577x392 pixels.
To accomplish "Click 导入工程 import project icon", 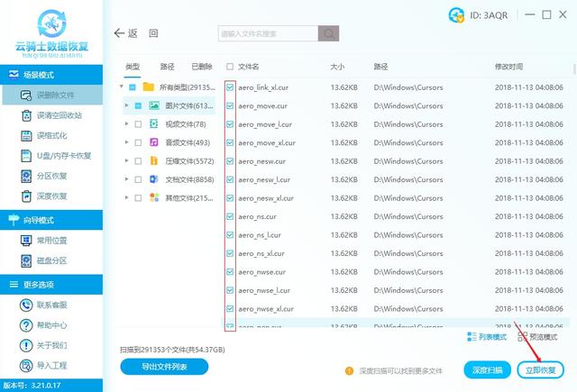I will (26, 366).
